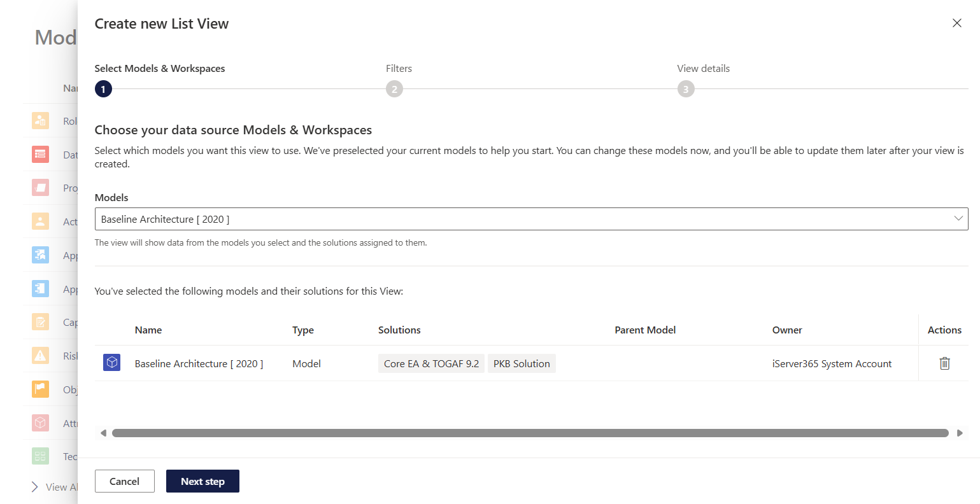Click the Cancel button
The image size is (980, 504).
(124, 481)
